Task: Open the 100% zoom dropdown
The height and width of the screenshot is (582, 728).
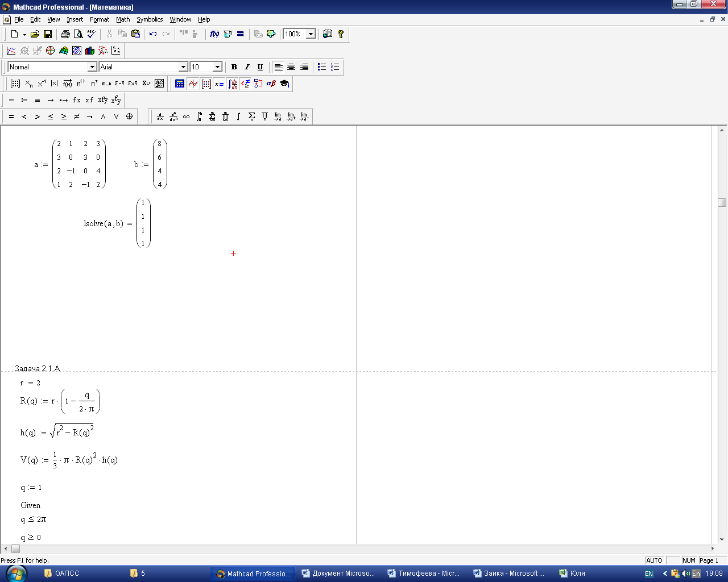Action: 311,34
